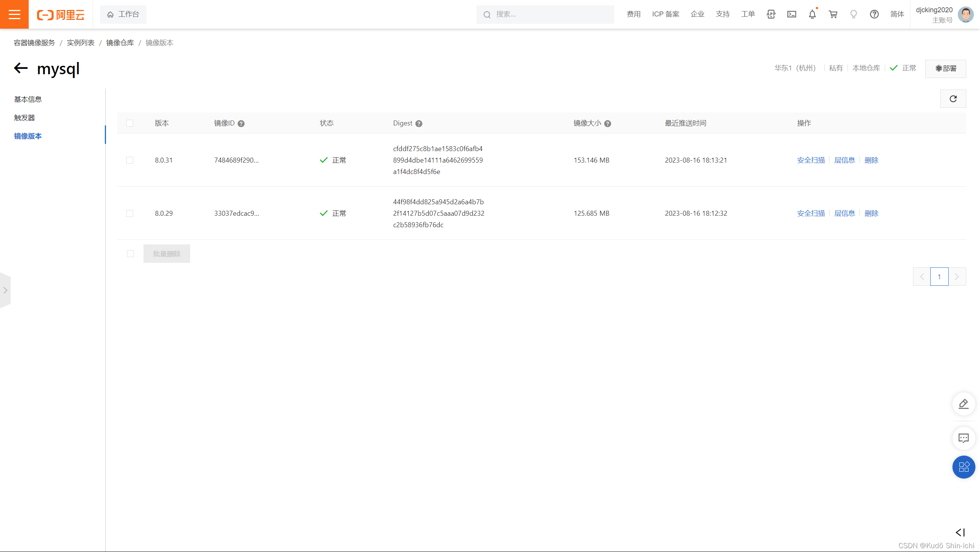
Task: Click the 部署 deploy button
Action: 946,68
